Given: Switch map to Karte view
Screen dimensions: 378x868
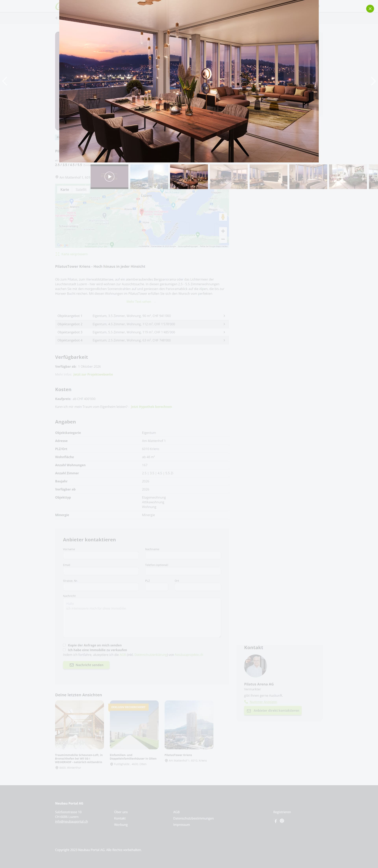Looking at the screenshot, I should point(65,190).
